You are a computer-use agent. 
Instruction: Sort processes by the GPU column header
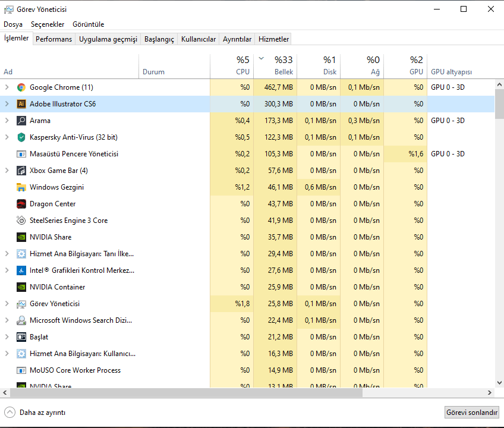(x=405, y=66)
